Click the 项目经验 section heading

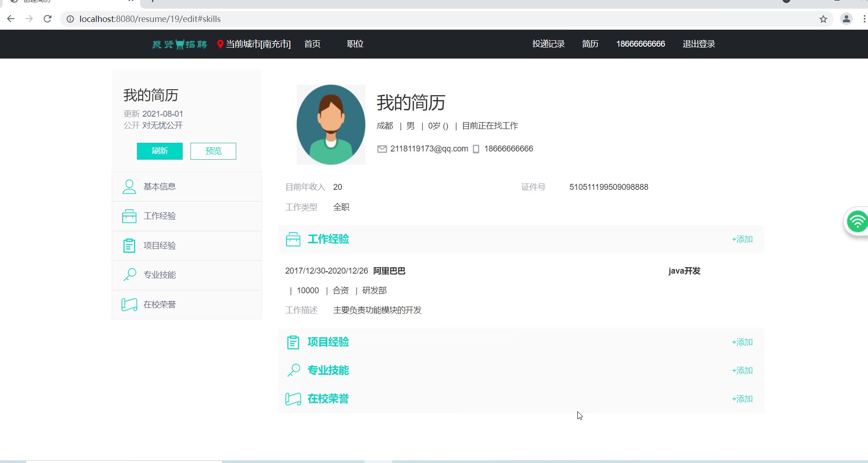[328, 342]
